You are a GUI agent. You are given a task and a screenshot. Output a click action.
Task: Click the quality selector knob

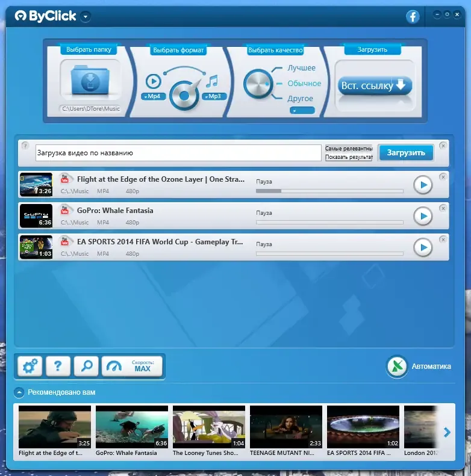258,84
